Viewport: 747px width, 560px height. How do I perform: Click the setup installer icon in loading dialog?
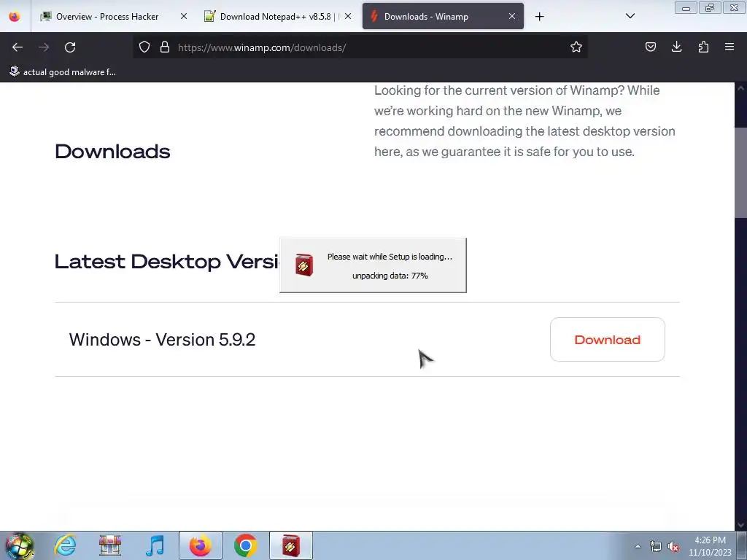coord(304,265)
